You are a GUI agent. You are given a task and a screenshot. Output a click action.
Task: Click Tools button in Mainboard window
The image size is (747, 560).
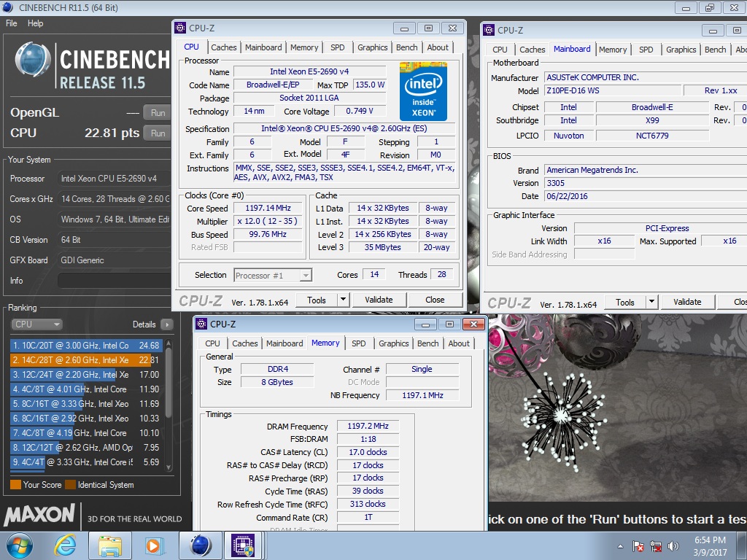(625, 302)
